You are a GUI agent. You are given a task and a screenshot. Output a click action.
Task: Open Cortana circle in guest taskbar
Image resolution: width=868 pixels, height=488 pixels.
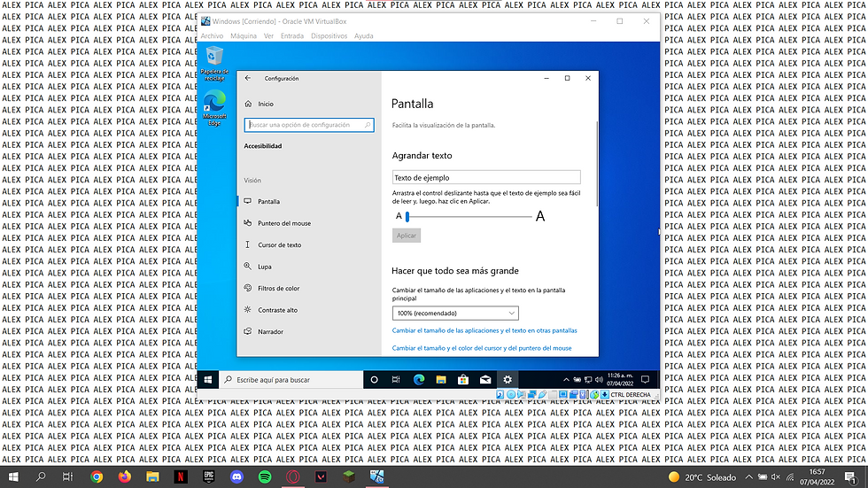[374, 380]
